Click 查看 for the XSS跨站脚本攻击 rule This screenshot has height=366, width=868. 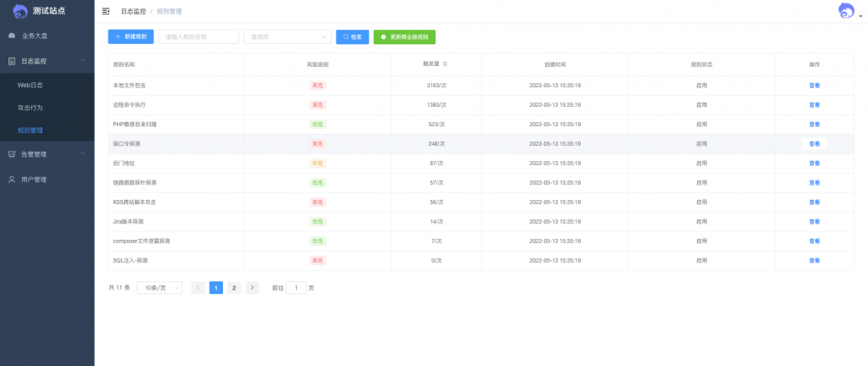[x=815, y=202]
